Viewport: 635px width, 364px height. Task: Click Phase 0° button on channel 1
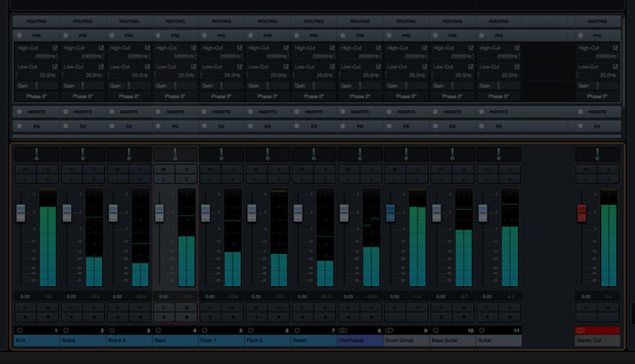(x=36, y=97)
